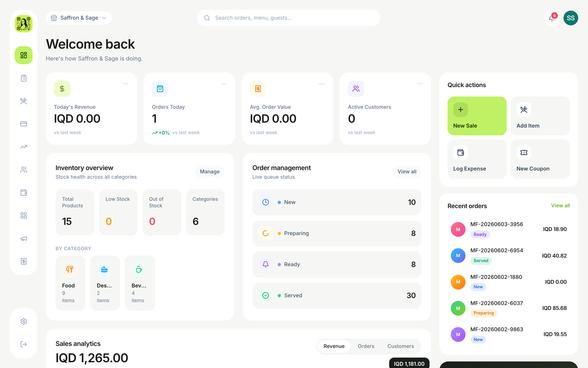This screenshot has width=588, height=368.
Task: Open recent order MF-20260602-1880
Action: (509, 282)
